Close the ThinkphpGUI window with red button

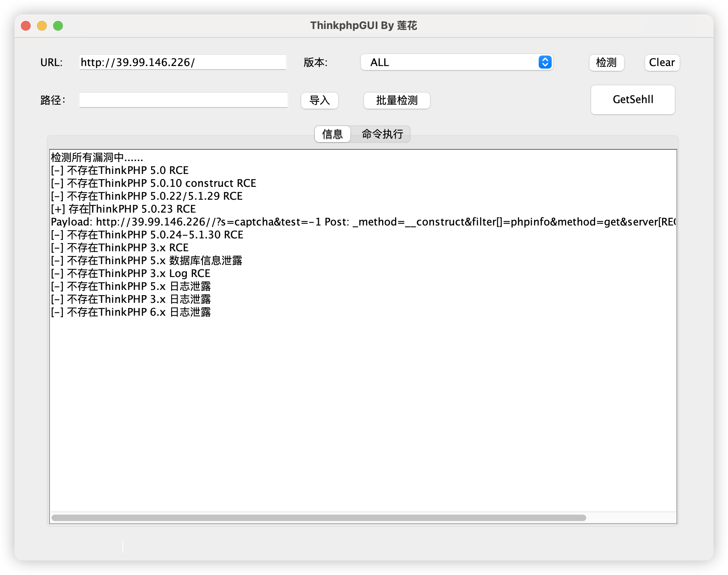coord(26,26)
